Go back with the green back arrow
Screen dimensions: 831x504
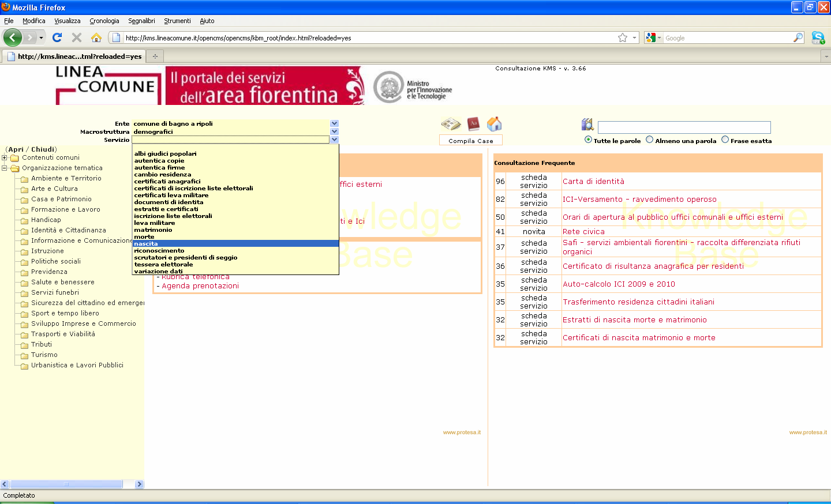[x=13, y=37]
